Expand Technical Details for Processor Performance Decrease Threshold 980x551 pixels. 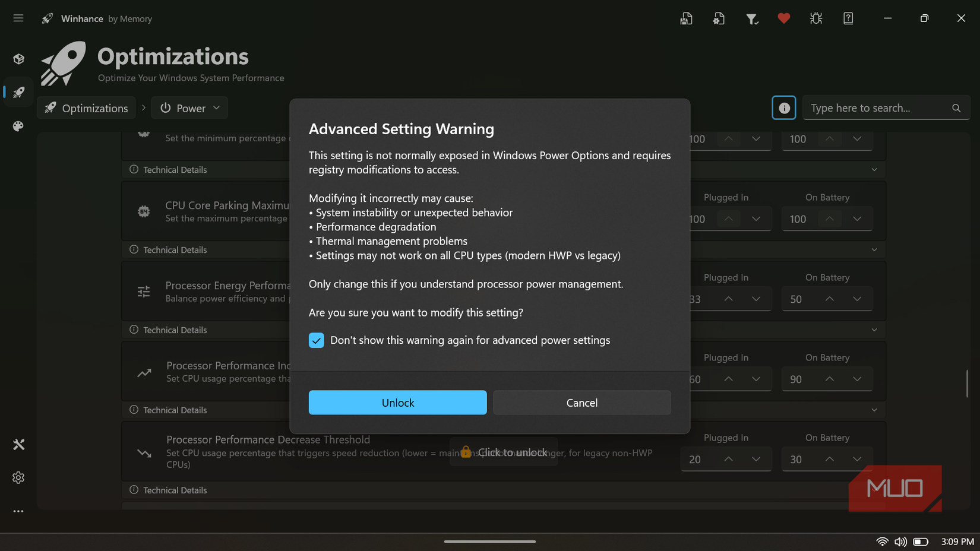coord(174,490)
